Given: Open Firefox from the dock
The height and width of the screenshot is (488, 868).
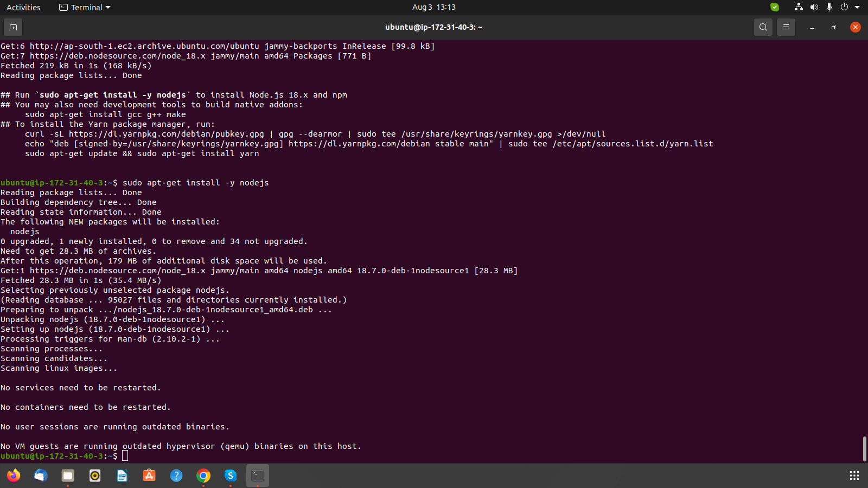Looking at the screenshot, I should point(14,476).
